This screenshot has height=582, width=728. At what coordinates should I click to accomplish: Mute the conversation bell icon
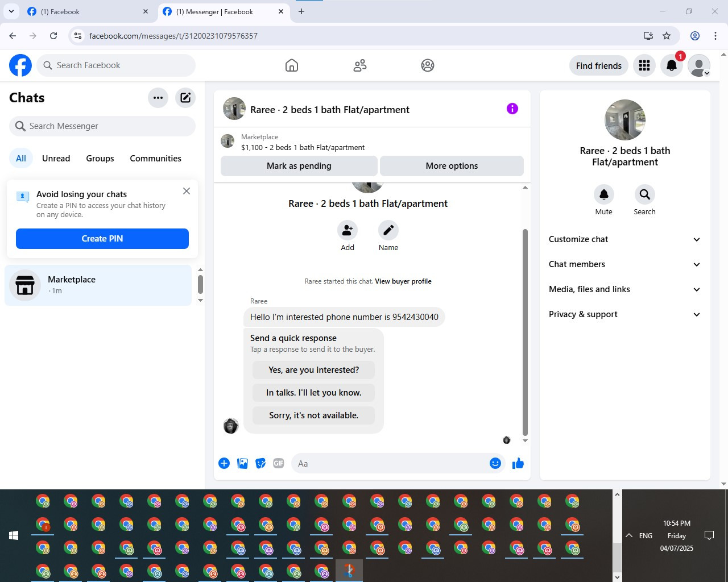(604, 194)
